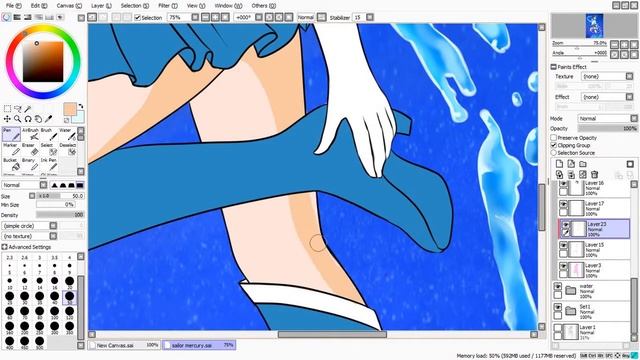Activate the hand pan tool
Image resolution: width=640 pixels, height=360 pixels.
(x=38, y=119)
